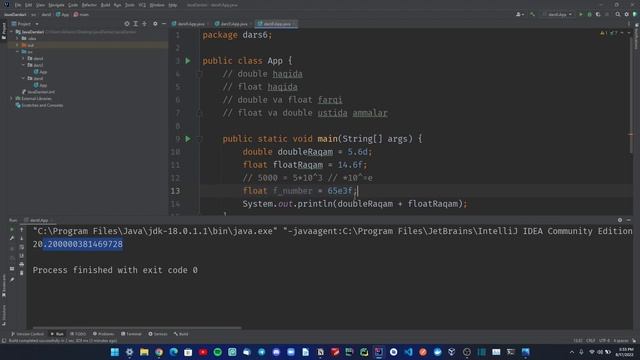Open the File menu
This screenshot has width=640, height=360.
tap(18, 5)
